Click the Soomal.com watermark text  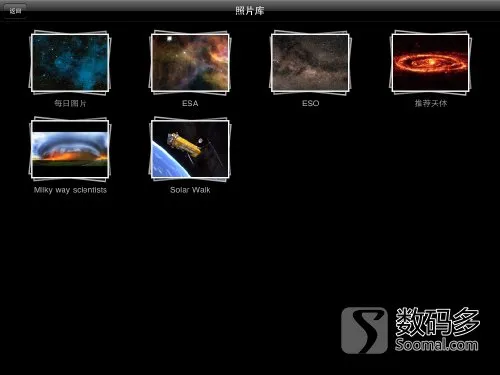coord(437,344)
